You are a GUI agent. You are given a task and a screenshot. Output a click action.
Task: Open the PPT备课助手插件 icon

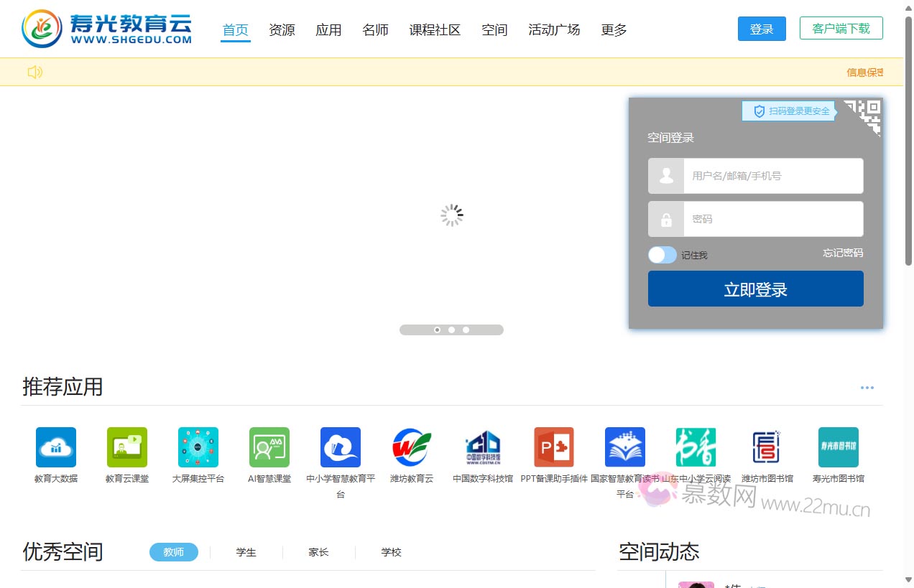point(554,447)
